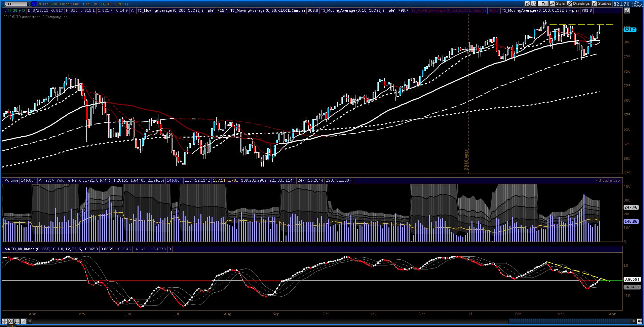Image resolution: width=644 pixels, height=327 pixels.
Task: Click the <thousands> volume unit label
Action: [x=608, y=180]
